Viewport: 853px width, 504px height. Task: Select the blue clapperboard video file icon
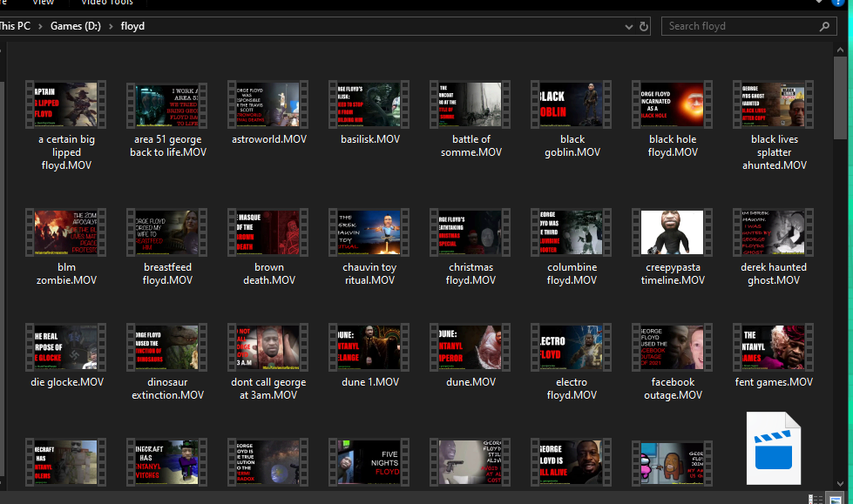[774, 448]
